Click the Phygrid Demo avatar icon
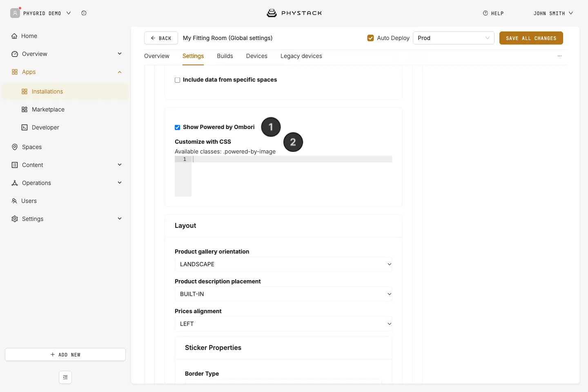 click(x=15, y=13)
